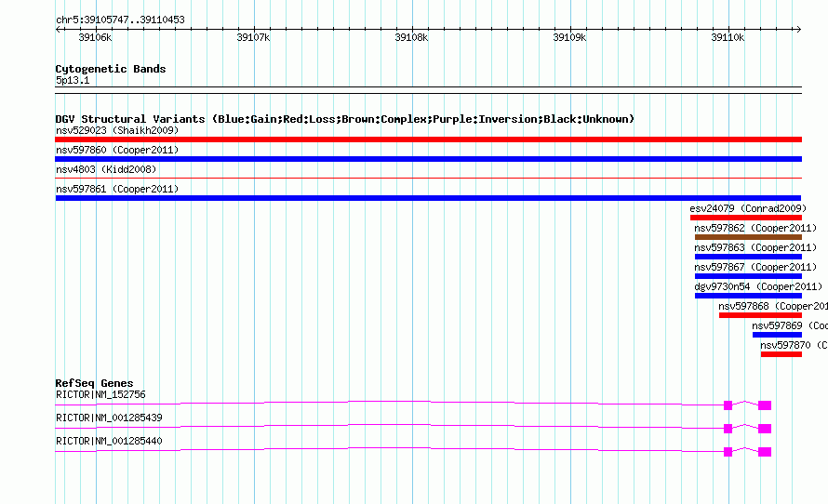Viewport: 828px width, 504px height.
Task: Click the 39110k ruler tick label
Action: [728, 37]
